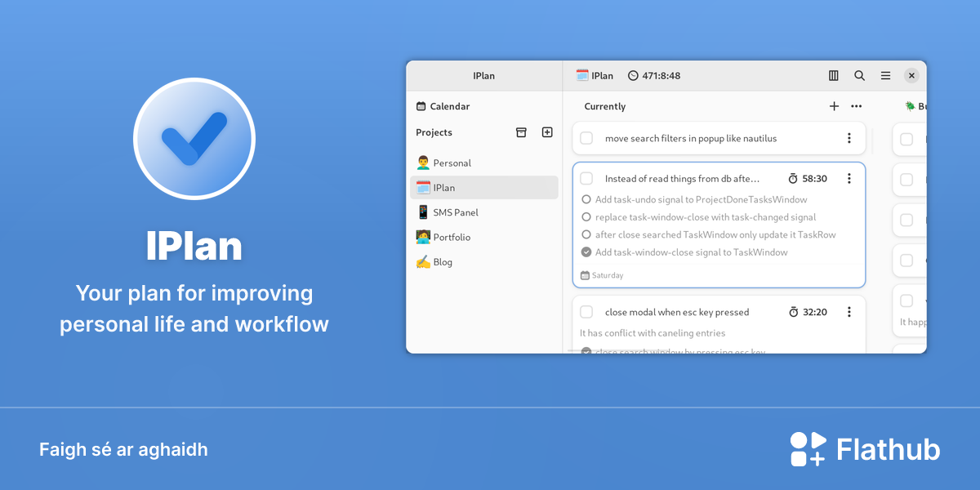The image size is (980, 490).
Task: Close the IPlan window
Action: [911, 75]
